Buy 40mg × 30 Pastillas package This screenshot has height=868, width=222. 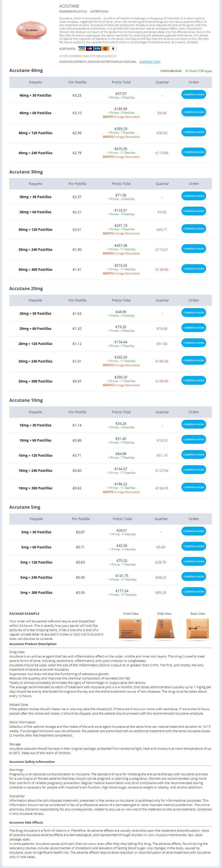pos(194,95)
